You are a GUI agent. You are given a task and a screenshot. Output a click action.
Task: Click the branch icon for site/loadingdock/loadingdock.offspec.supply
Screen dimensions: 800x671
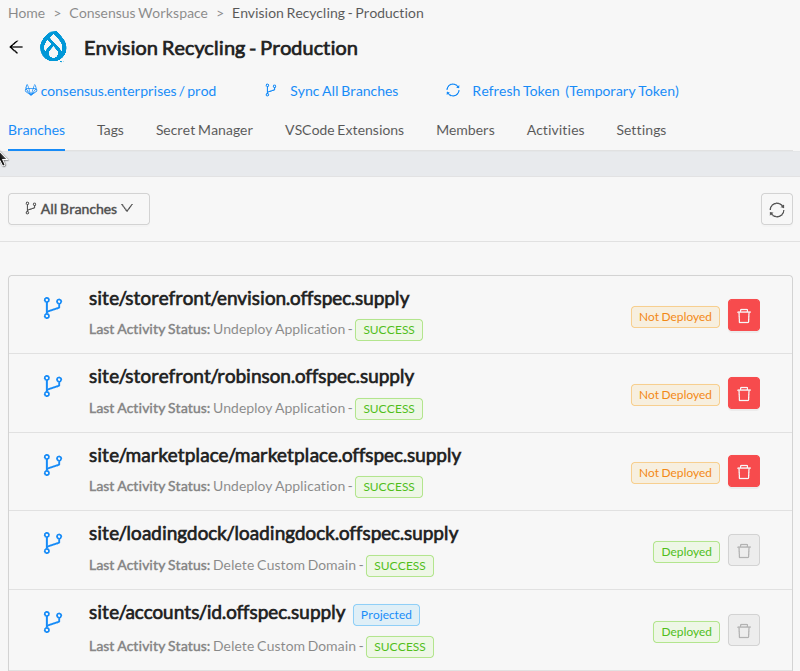point(53,543)
